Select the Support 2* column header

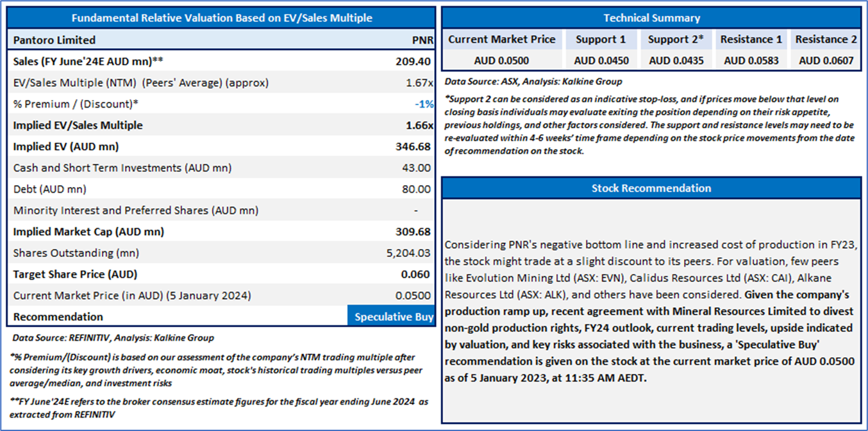(x=675, y=40)
